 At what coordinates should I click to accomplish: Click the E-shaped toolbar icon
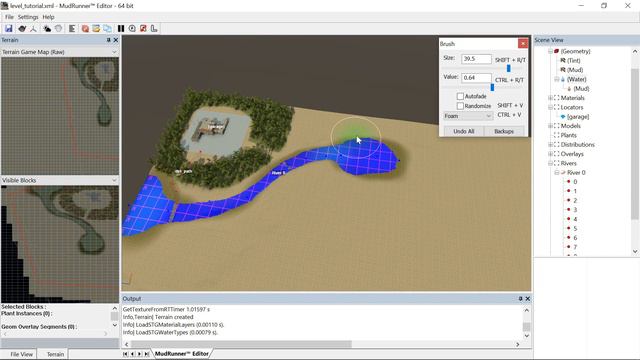tap(72, 29)
